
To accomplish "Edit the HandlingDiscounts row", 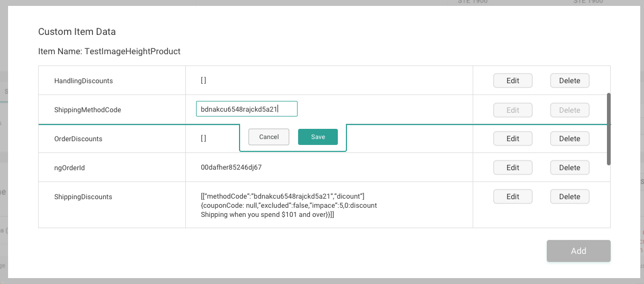I will tap(512, 81).
